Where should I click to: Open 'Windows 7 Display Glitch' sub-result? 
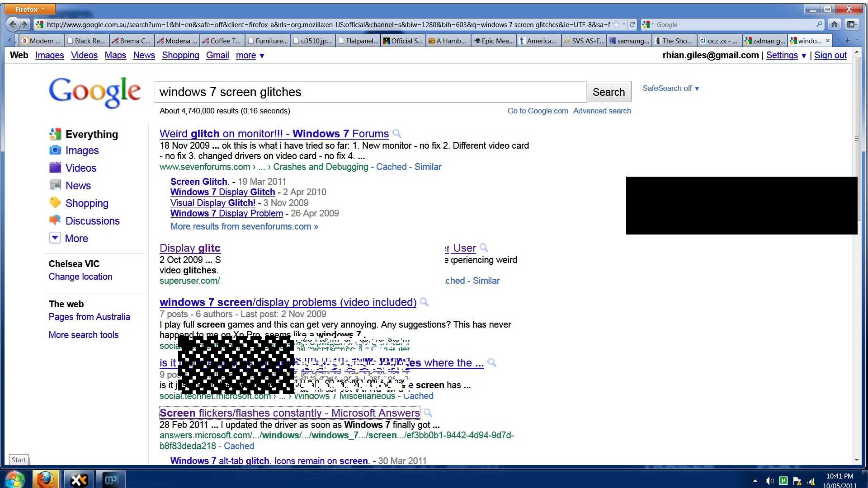coord(222,192)
